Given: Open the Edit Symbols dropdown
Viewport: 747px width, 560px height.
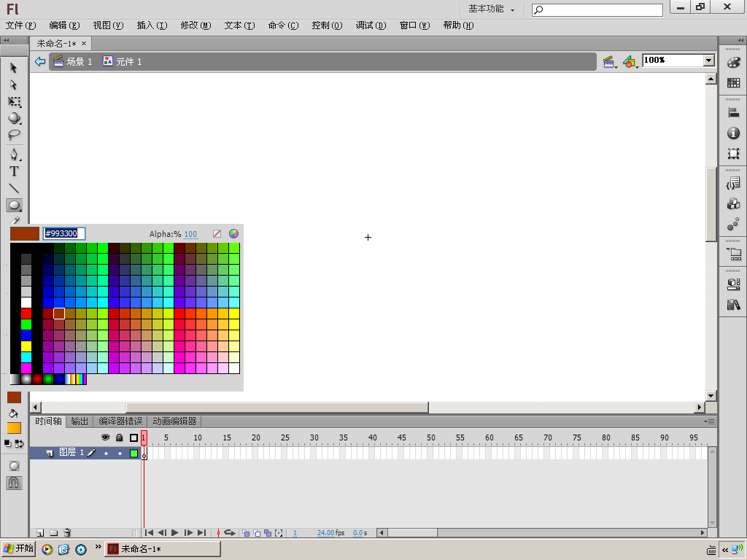Looking at the screenshot, I should 630,62.
